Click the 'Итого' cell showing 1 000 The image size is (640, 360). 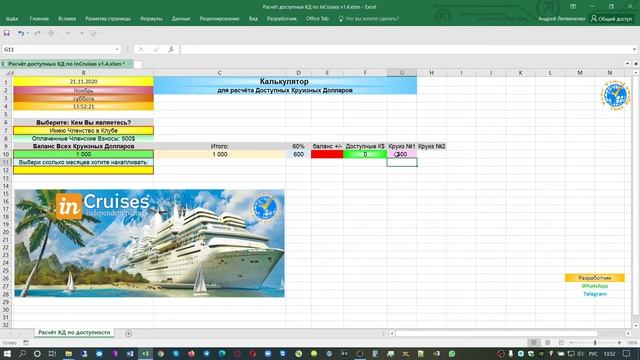(220, 154)
